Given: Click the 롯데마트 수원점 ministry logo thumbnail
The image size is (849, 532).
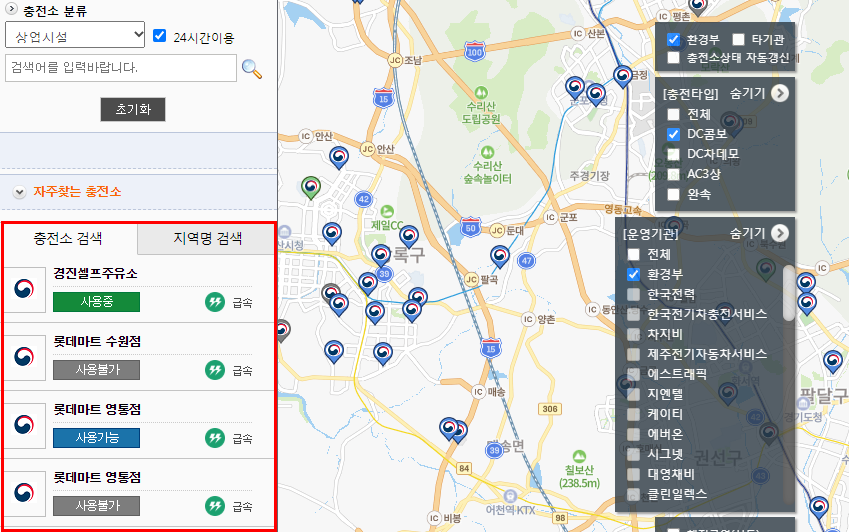Looking at the screenshot, I should tap(24, 357).
